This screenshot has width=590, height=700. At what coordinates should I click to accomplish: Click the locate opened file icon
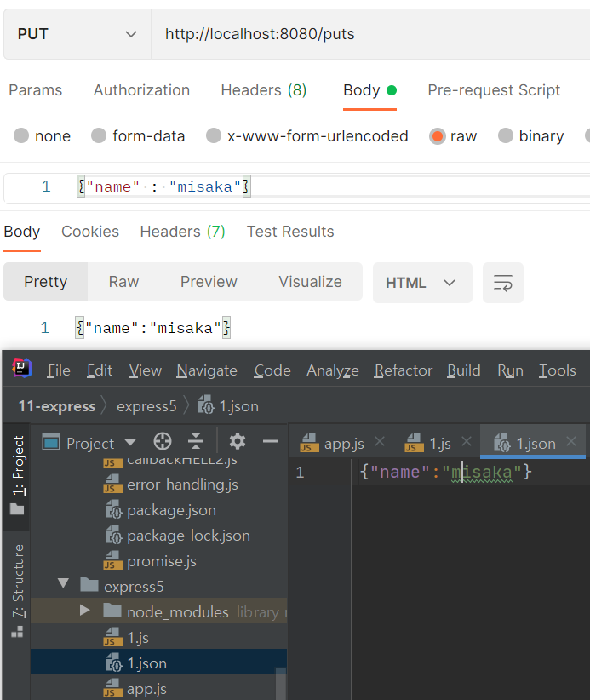point(163,441)
